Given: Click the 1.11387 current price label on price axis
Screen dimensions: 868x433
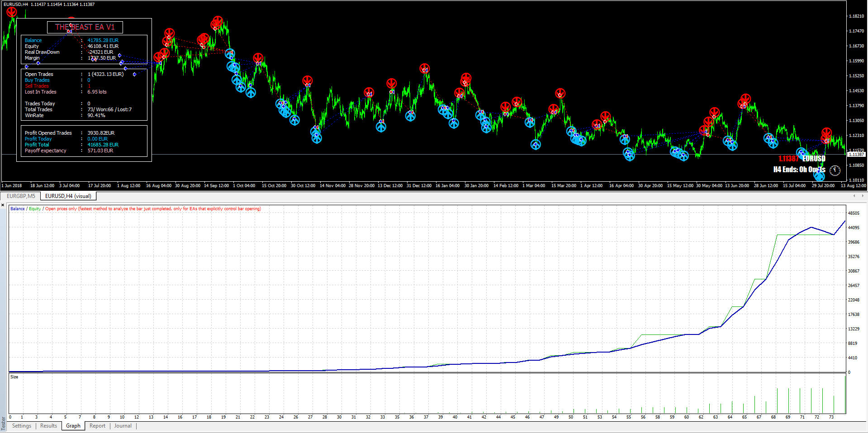Looking at the screenshot, I should [856, 155].
